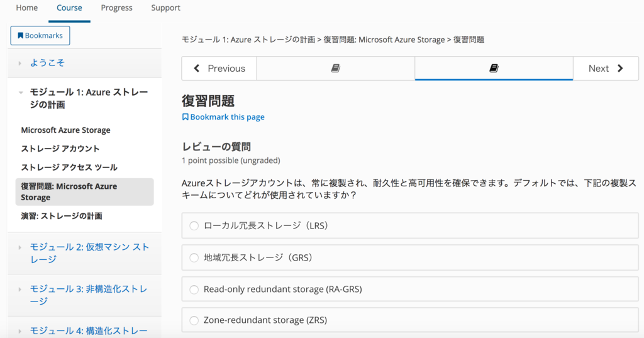Open ストレージ アクセス ツール lesson
The width and height of the screenshot is (644, 338).
pos(69,167)
